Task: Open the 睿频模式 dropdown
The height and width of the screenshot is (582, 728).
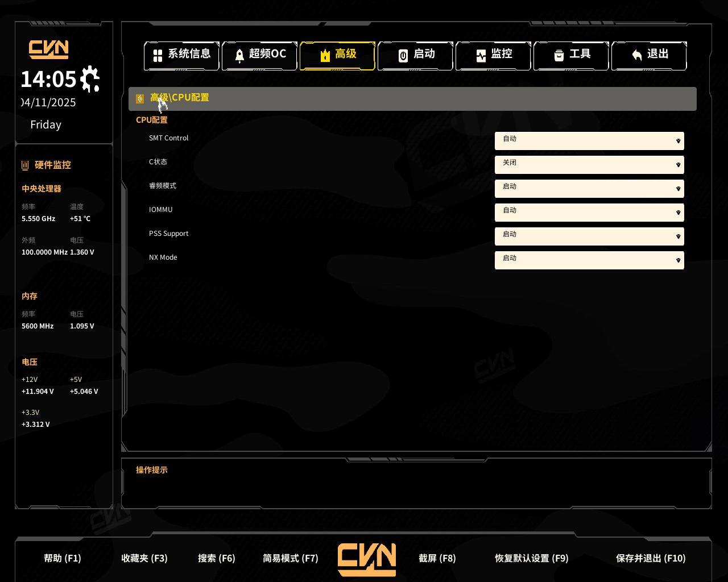Action: (x=589, y=189)
